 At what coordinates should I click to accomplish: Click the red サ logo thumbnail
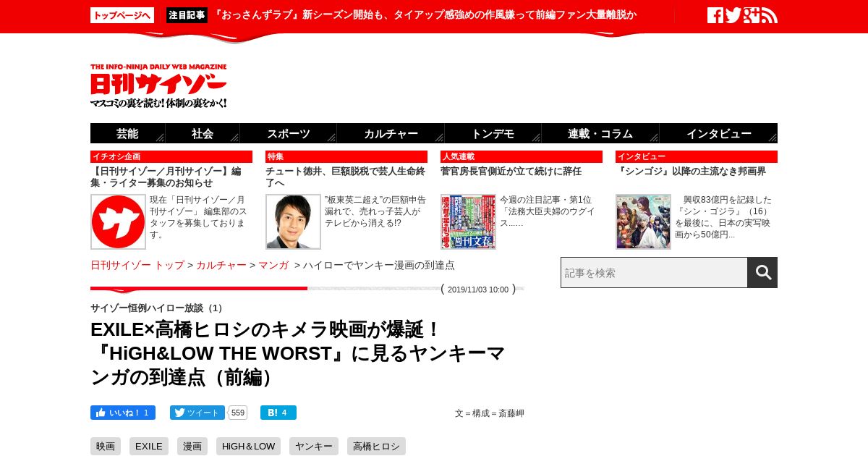tap(118, 221)
